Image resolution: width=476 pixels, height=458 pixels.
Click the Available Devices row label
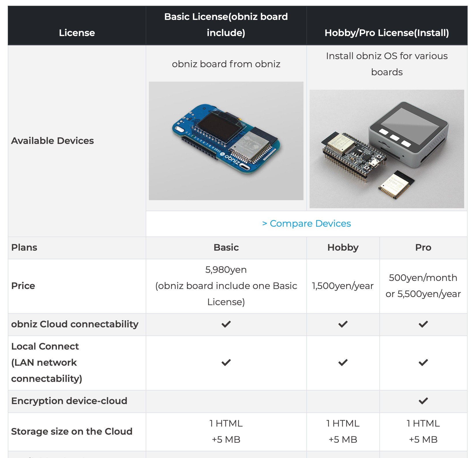point(53,141)
